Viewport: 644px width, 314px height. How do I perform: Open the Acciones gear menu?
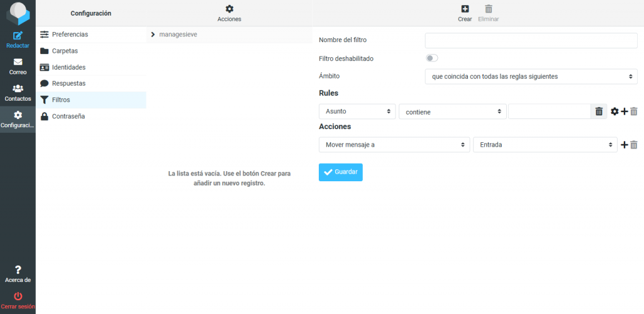click(x=229, y=9)
